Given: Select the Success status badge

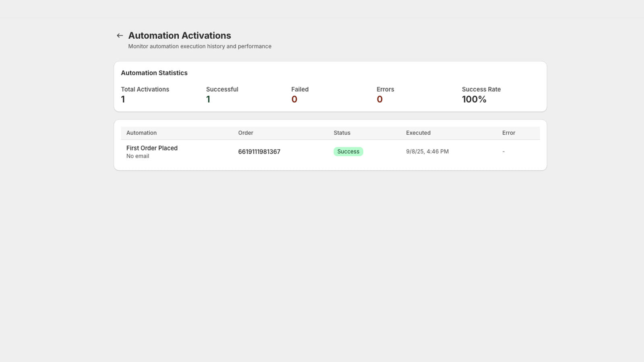Looking at the screenshot, I should point(348,151).
